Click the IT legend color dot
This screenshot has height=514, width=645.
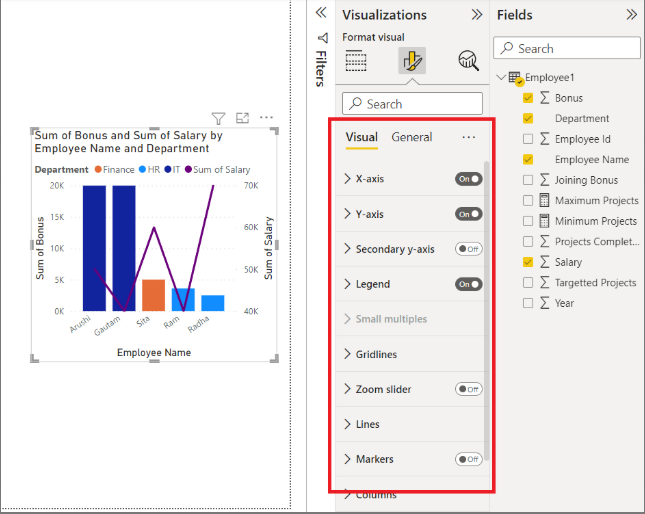point(168,169)
